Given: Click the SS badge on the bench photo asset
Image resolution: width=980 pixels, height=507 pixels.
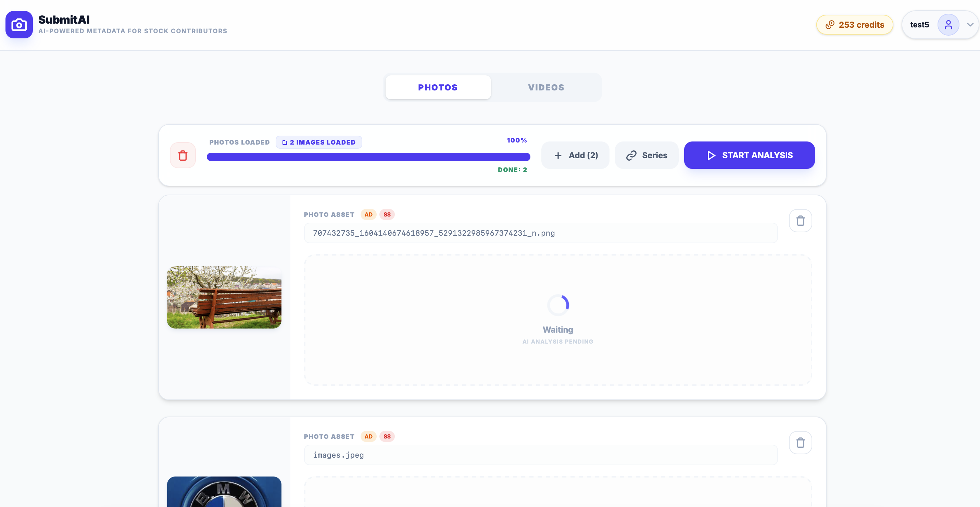Looking at the screenshot, I should click(x=387, y=215).
